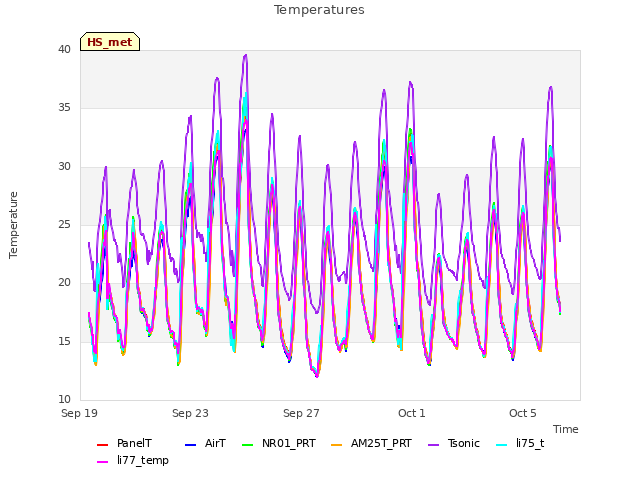Viewport: 640px width, 480px height.
Task: Click the Oct 1 x-axis label
Action: [x=412, y=413]
